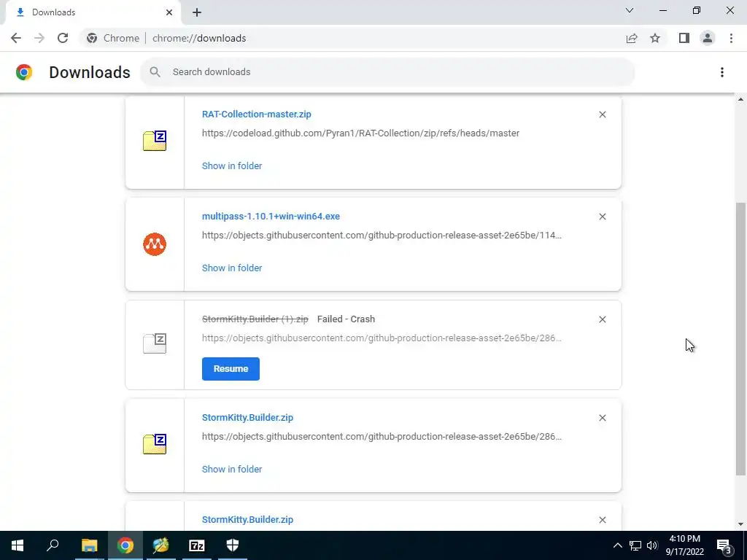Remove RAT-Collection-master.zip from the list
The image size is (747, 560).
pos(602,114)
